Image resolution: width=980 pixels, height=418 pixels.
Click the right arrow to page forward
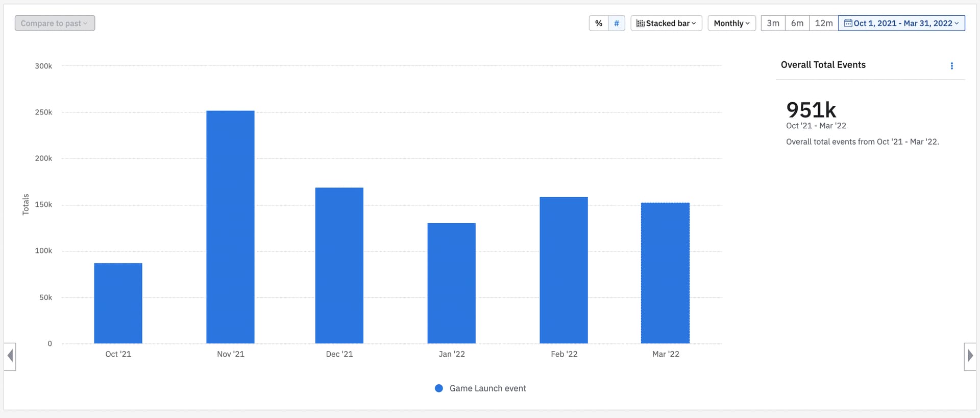pyautogui.click(x=970, y=356)
